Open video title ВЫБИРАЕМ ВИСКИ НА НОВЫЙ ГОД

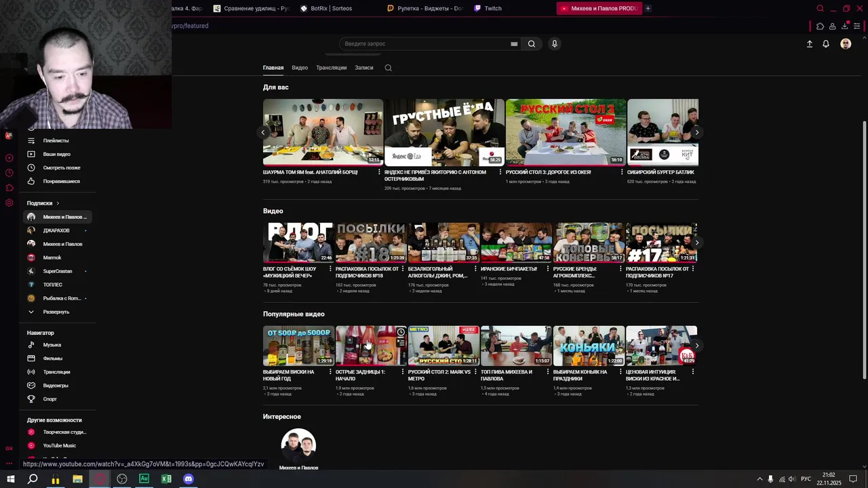(289, 375)
